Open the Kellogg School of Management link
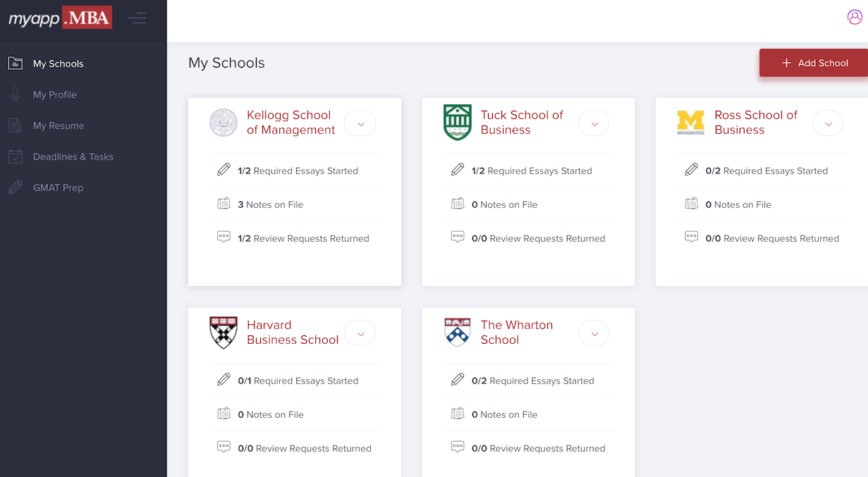 point(291,123)
